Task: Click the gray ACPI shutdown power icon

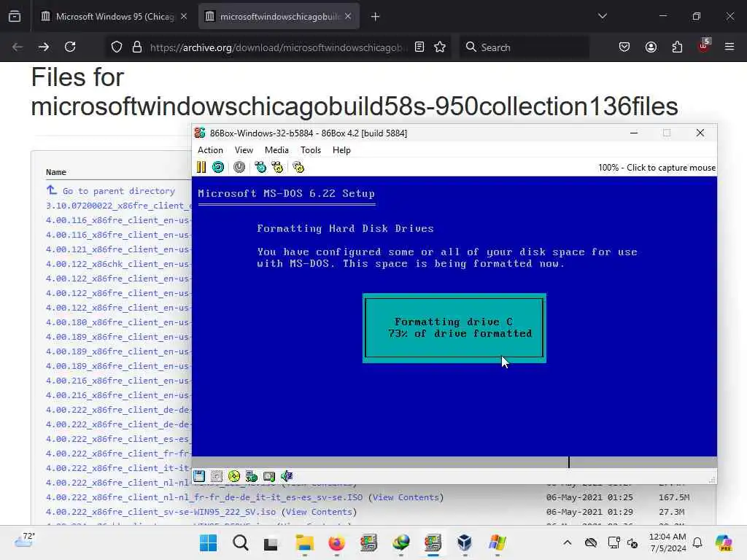Action: click(x=239, y=167)
